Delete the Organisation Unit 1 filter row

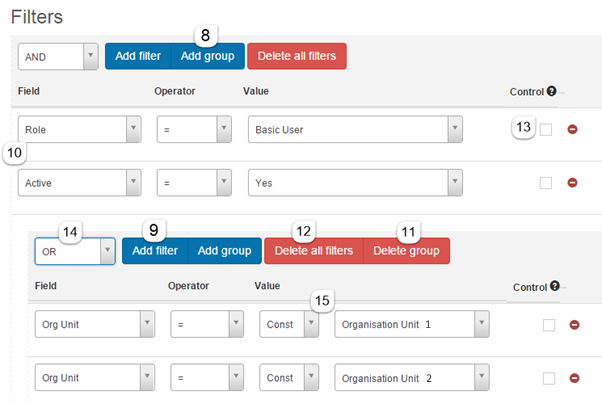click(x=573, y=325)
